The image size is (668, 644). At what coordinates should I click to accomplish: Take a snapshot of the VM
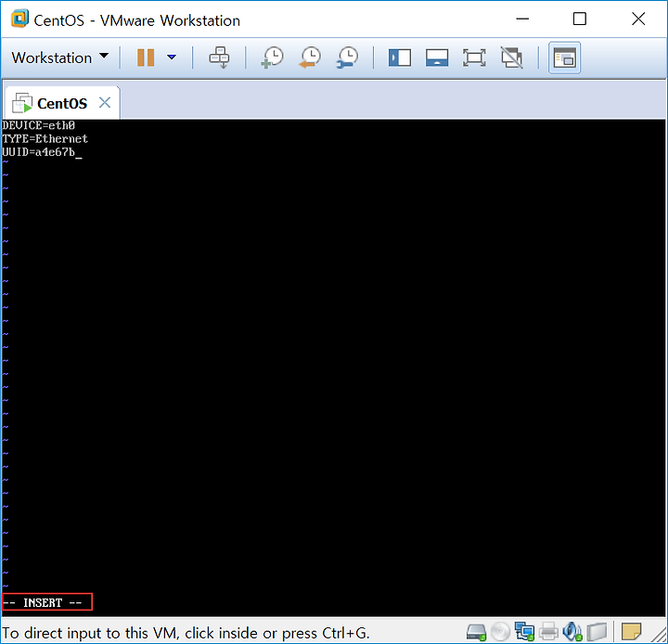click(x=272, y=58)
